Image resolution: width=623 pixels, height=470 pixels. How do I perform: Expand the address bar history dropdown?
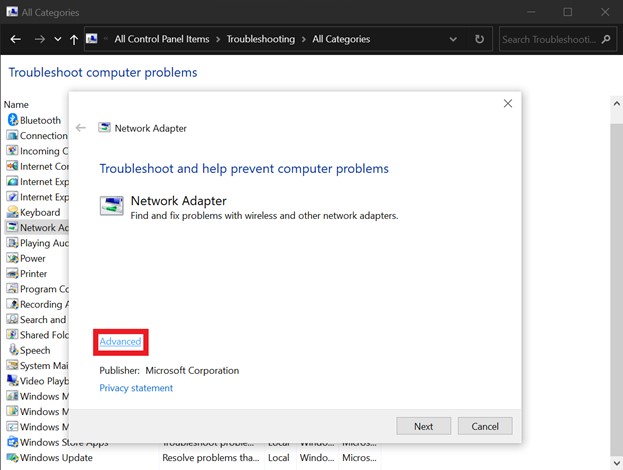[453, 39]
